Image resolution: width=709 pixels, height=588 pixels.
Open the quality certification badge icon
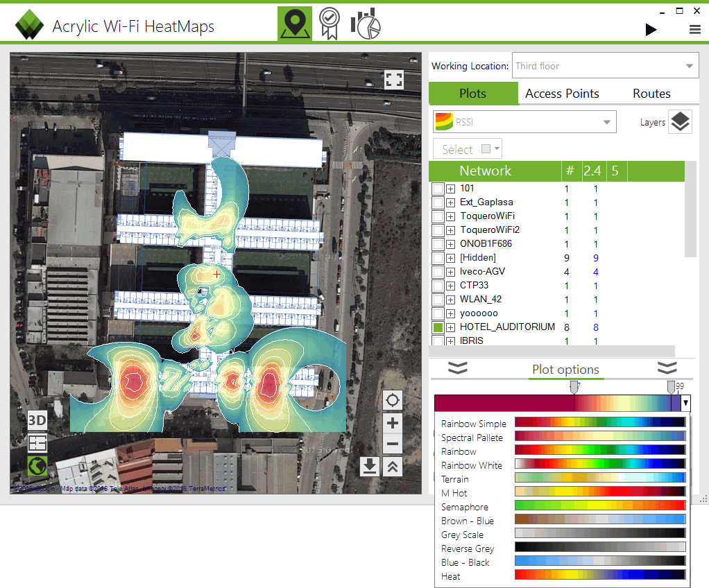pos(329,24)
